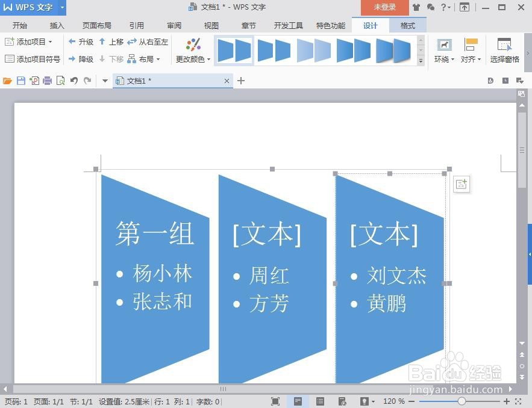Select the fourth gradient SmartArt style
This screenshot has height=408, width=532.
coord(353,51)
